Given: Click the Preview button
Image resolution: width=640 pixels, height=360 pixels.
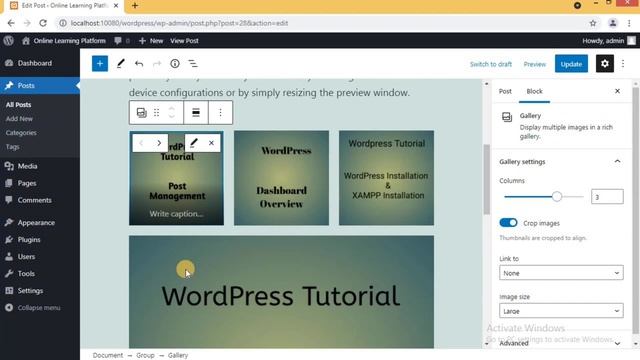Looking at the screenshot, I should [x=534, y=64].
